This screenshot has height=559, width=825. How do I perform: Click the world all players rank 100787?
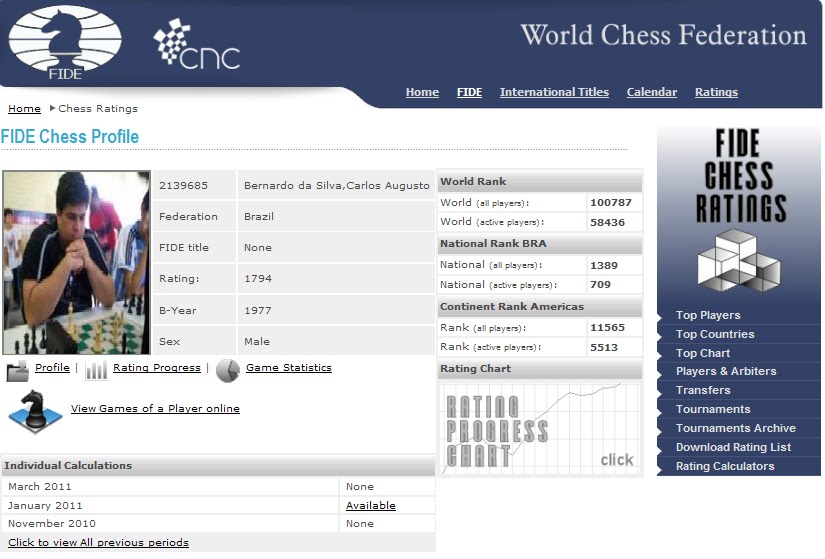click(611, 203)
